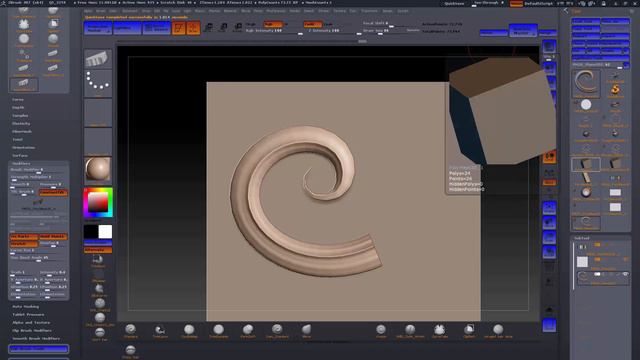640x360 pixels.
Task: Toggle Draw mode button
Action: 193,28
